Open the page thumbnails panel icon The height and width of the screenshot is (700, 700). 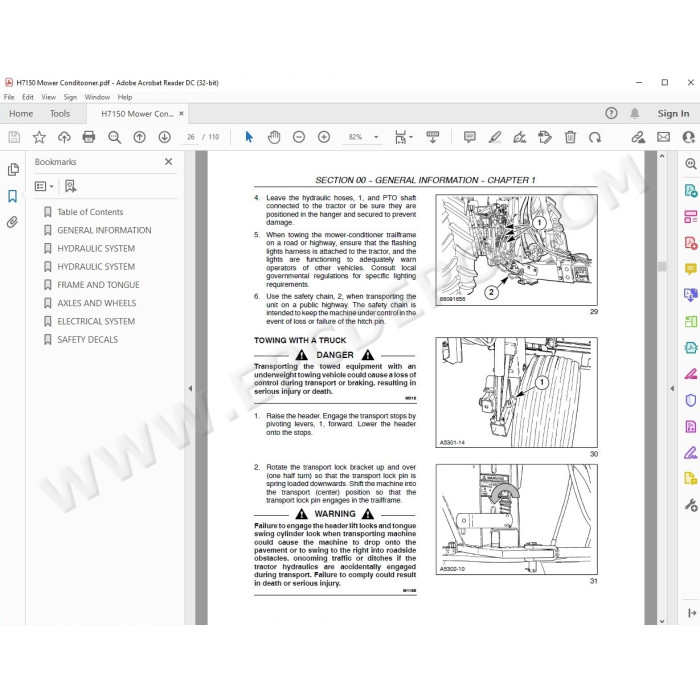point(13,169)
